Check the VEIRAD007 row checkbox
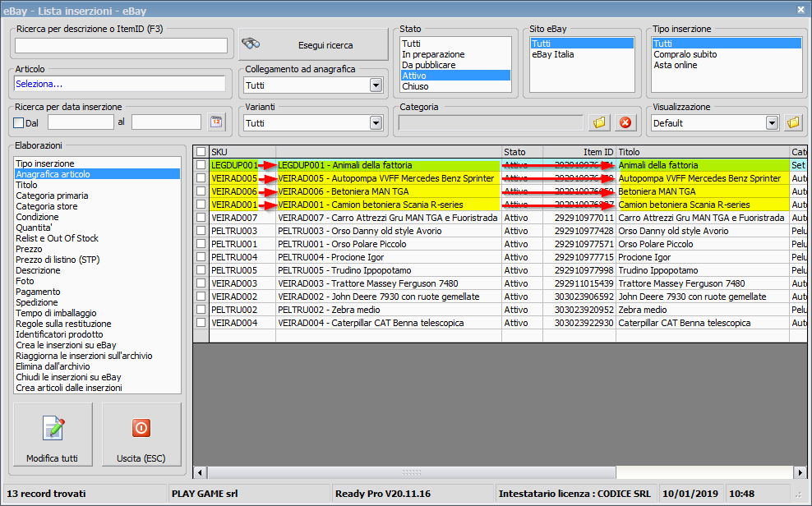The width and height of the screenshot is (812, 506). pyautogui.click(x=201, y=218)
